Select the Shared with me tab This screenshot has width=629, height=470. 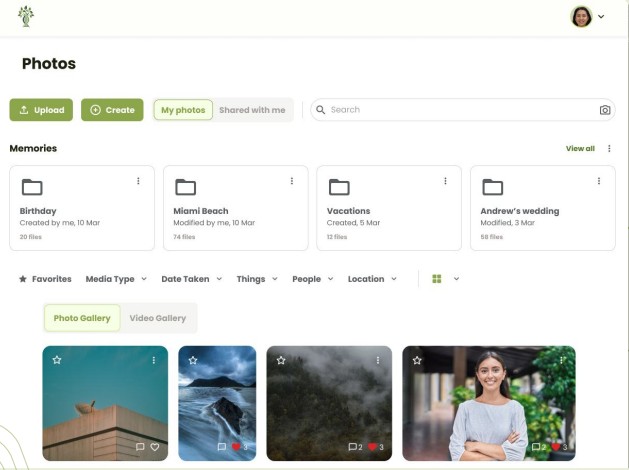coord(252,110)
